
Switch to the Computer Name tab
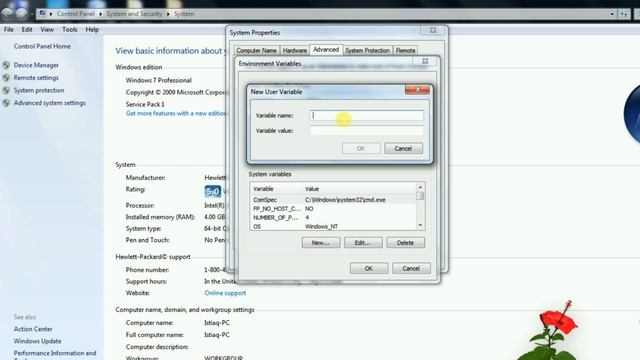click(256, 51)
